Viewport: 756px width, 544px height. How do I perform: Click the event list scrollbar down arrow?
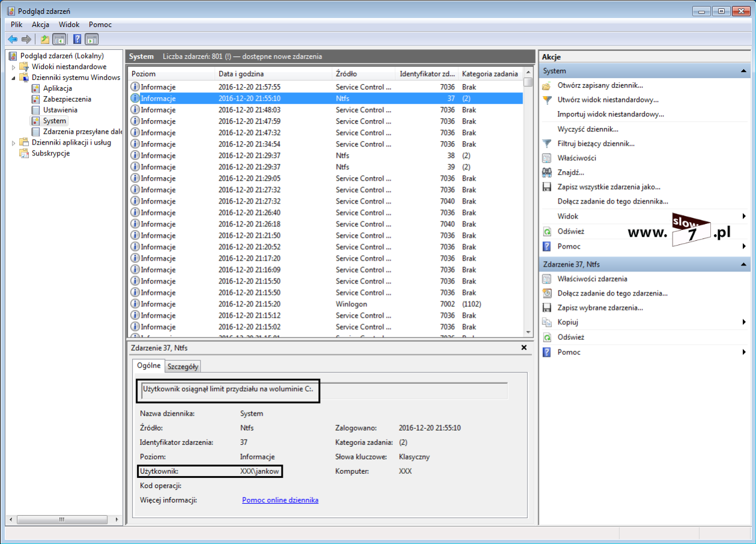528,332
